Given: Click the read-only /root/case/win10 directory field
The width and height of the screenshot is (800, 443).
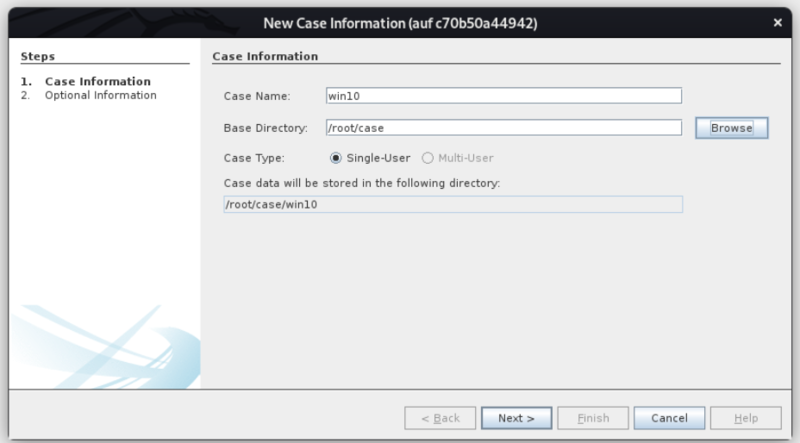Looking at the screenshot, I should pos(454,204).
